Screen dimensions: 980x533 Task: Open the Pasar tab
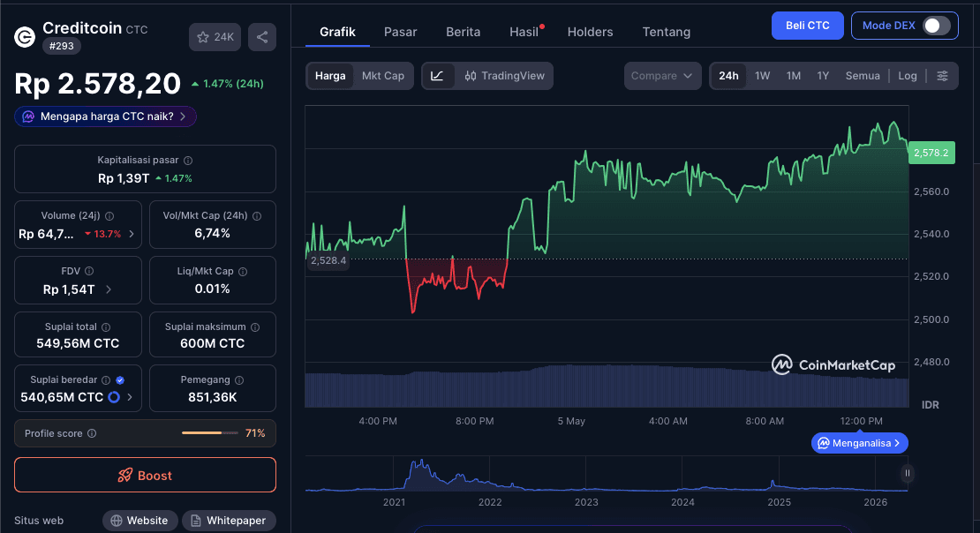400,32
